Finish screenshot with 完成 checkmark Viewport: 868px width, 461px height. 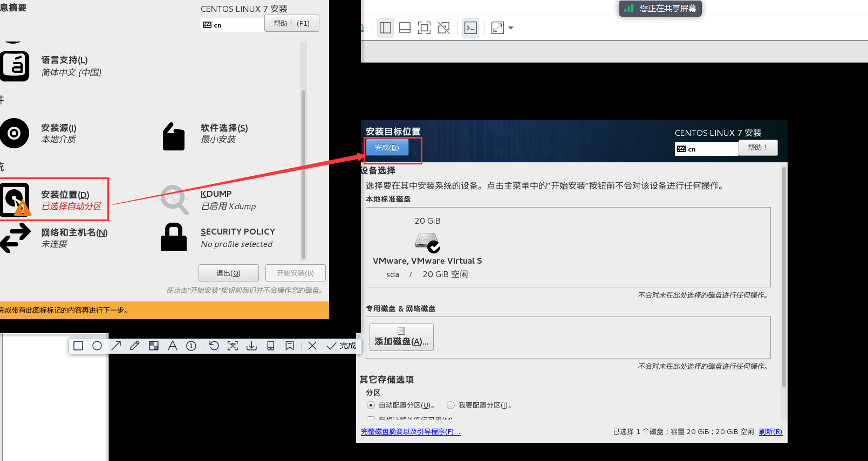pyautogui.click(x=341, y=346)
